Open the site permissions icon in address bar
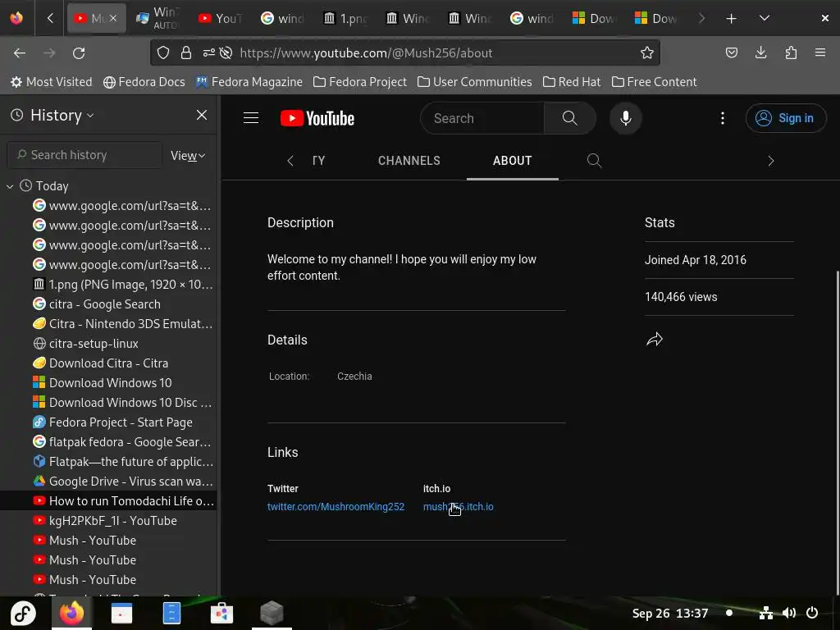 (209, 53)
